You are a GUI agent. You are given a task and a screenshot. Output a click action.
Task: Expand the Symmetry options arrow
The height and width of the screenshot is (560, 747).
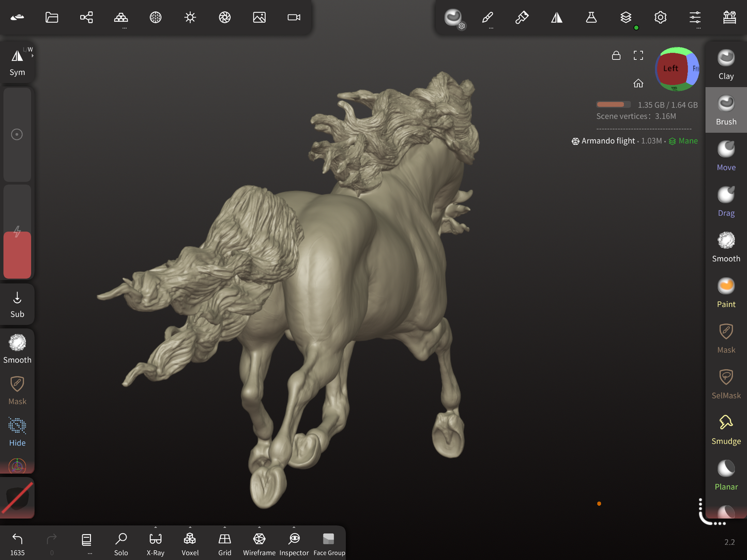[x=33, y=55]
